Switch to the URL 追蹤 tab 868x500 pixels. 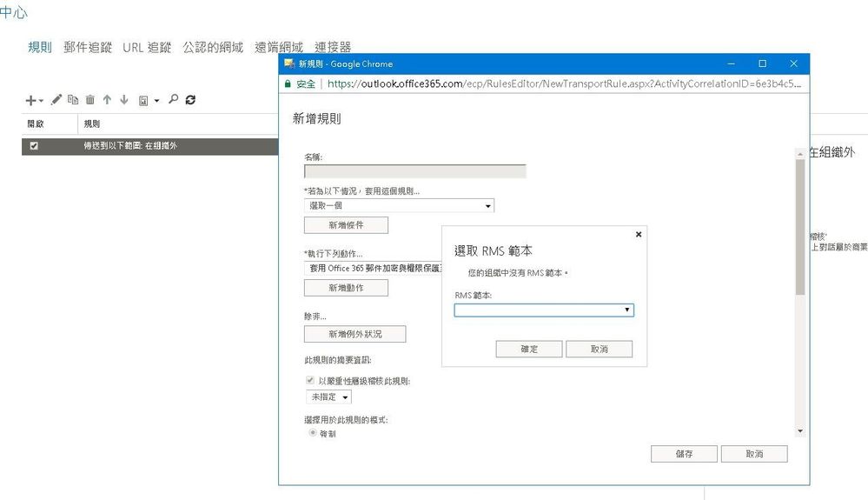(147, 47)
